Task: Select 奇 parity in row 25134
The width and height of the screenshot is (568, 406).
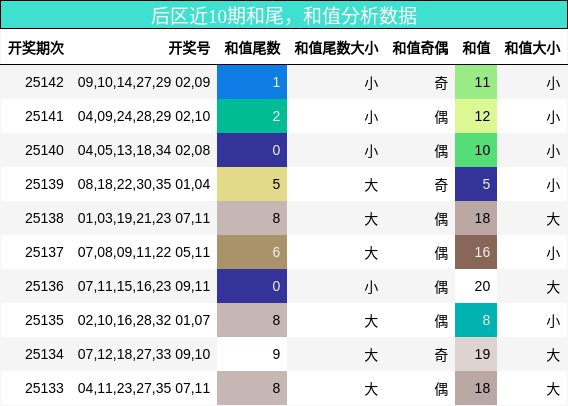Action: (x=441, y=355)
